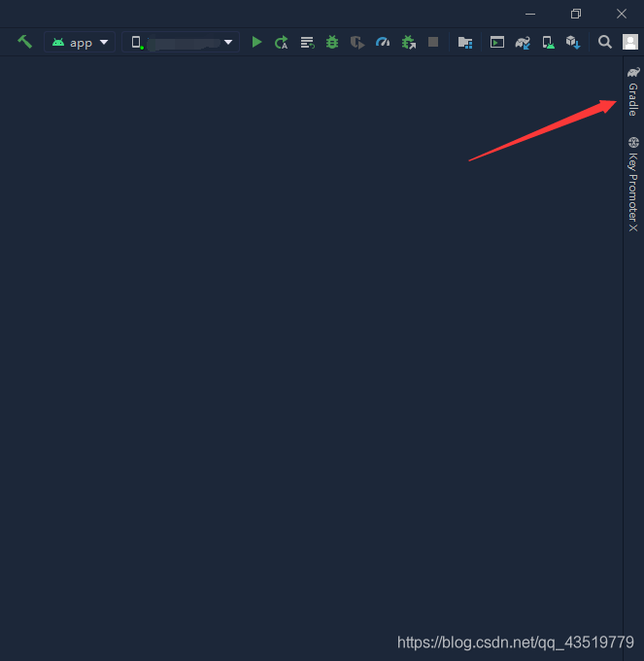Apply Changes and Restart Activity

[282, 43]
